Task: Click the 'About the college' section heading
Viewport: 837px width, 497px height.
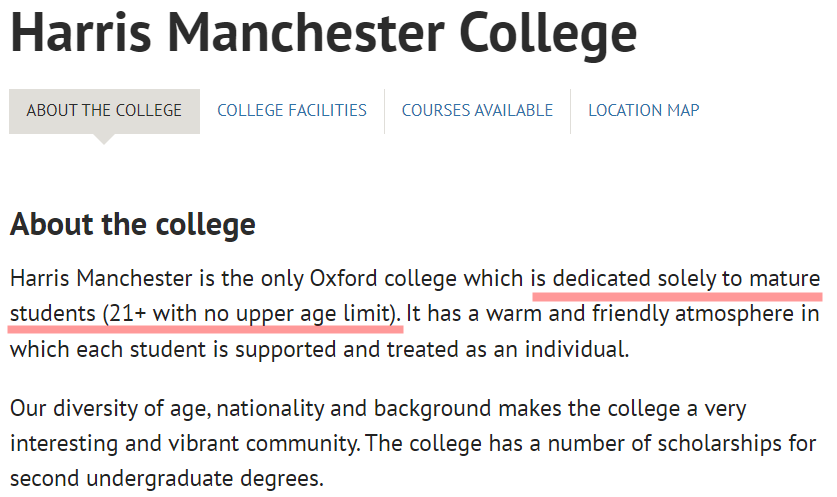Action: [133, 224]
